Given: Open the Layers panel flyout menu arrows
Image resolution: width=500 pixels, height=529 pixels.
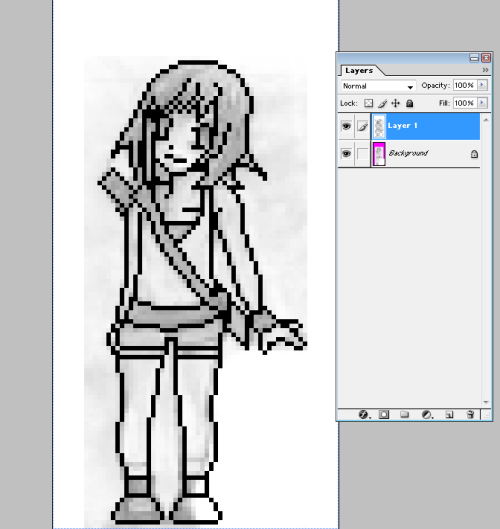Looking at the screenshot, I should [x=485, y=70].
